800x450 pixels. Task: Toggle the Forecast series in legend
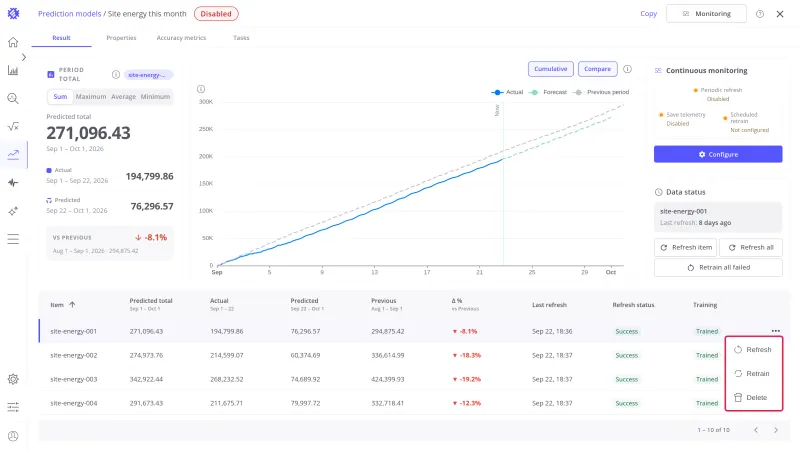point(548,92)
